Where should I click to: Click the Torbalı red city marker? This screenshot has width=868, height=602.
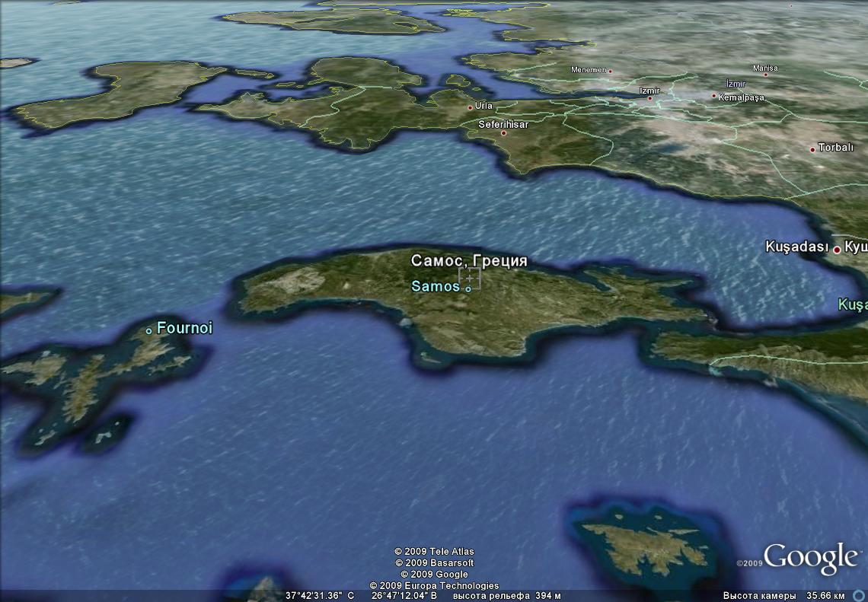[813, 149]
